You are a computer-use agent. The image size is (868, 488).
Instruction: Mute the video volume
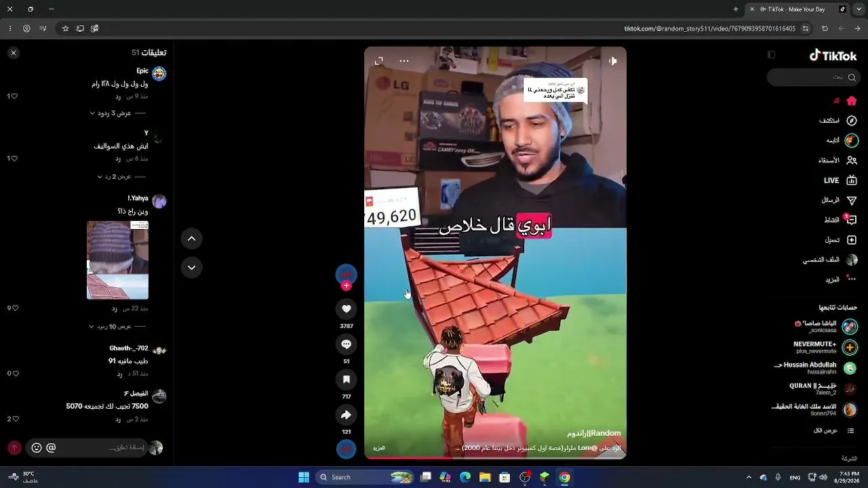[x=612, y=61]
